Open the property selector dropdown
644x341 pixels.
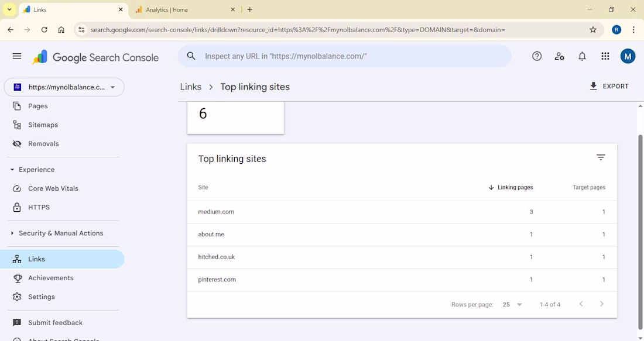pos(64,87)
